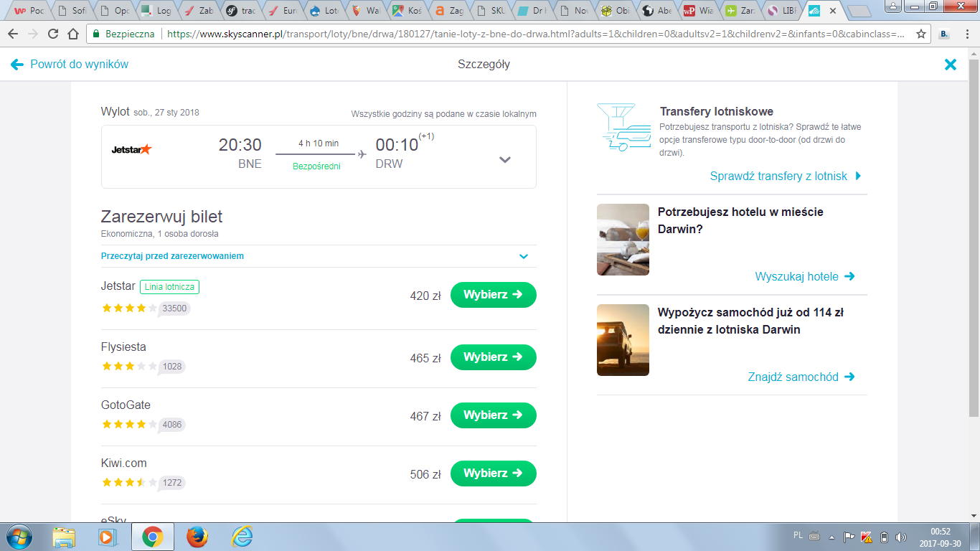980x551 pixels.
Task: Open the car rental sunset thumbnail
Action: [623, 340]
